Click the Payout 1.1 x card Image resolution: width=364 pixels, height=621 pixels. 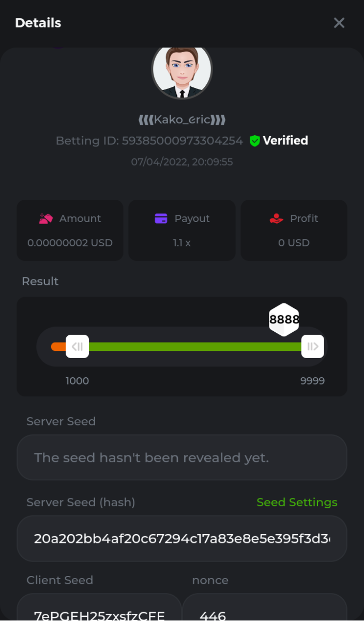click(182, 230)
